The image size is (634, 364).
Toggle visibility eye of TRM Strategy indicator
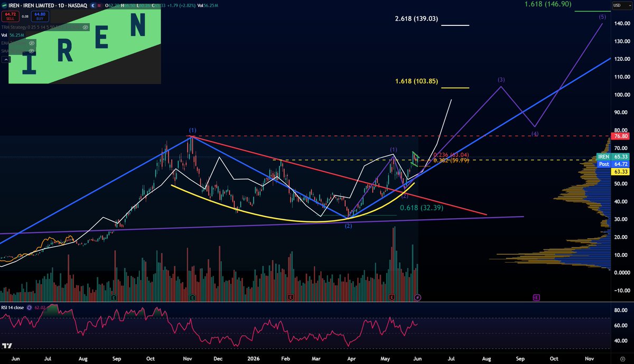pyautogui.click(x=85, y=27)
